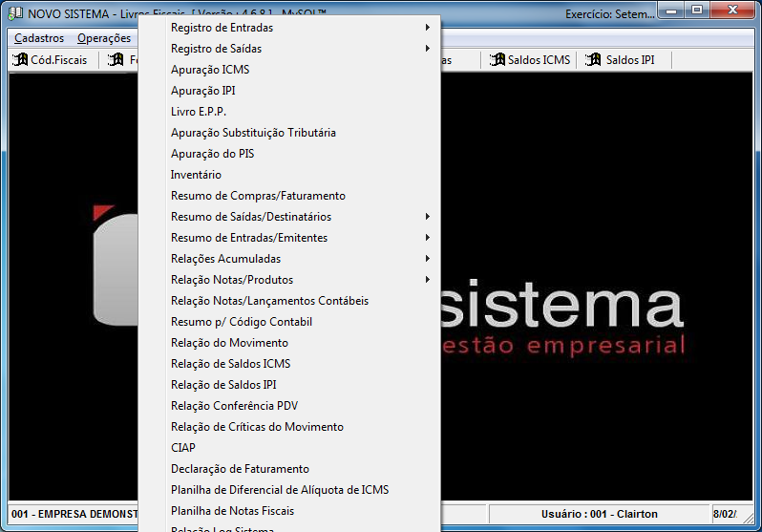The height and width of the screenshot is (532, 762).
Task: Click the date field in status bar
Action: pos(725,514)
